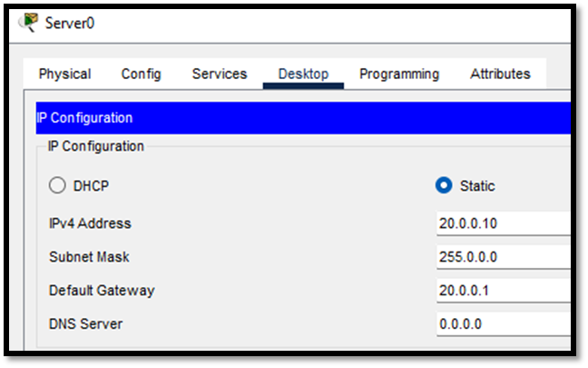Click the Server0 window title text

coord(70,24)
